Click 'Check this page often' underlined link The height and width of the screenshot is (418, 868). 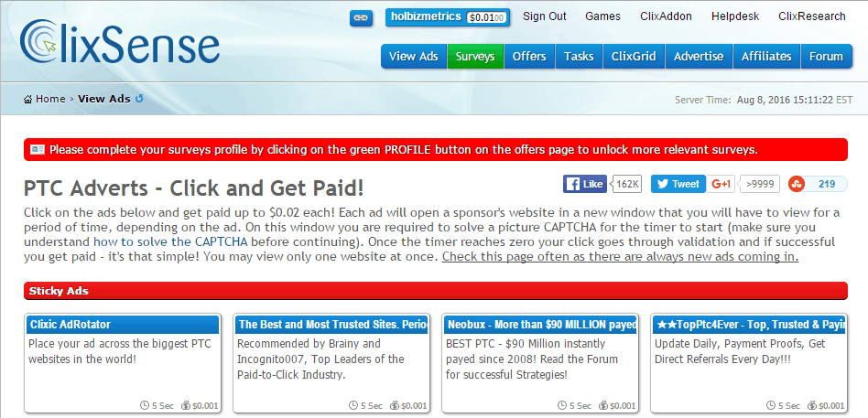click(620, 256)
